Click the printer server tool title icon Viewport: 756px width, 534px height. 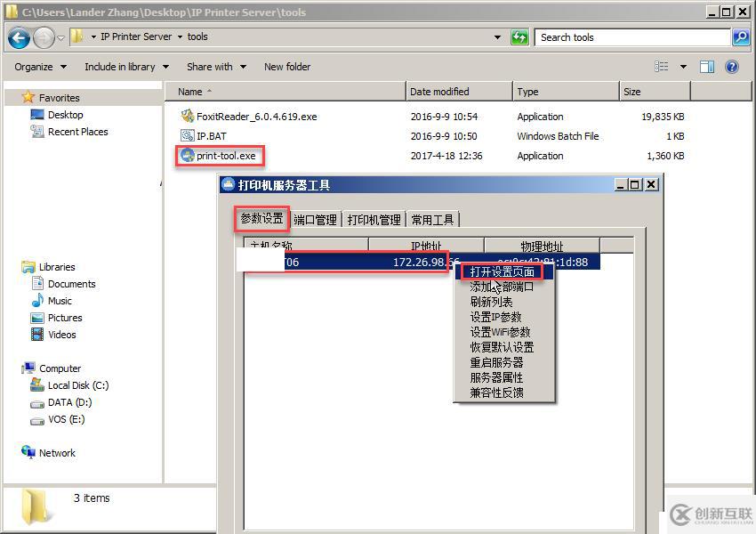pos(228,184)
